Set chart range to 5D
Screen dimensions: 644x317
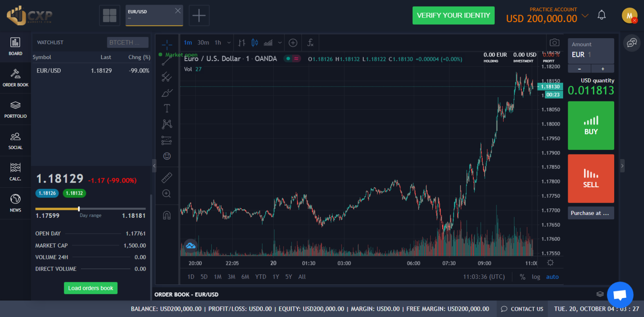(x=204, y=277)
